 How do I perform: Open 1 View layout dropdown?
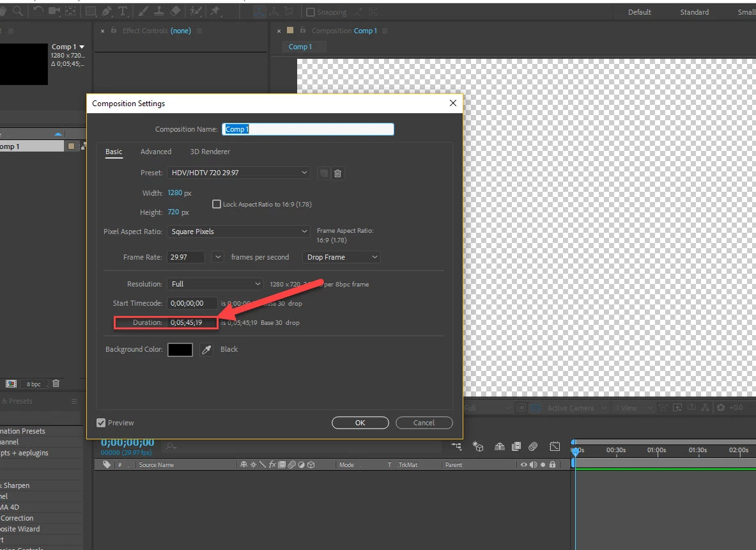635,408
